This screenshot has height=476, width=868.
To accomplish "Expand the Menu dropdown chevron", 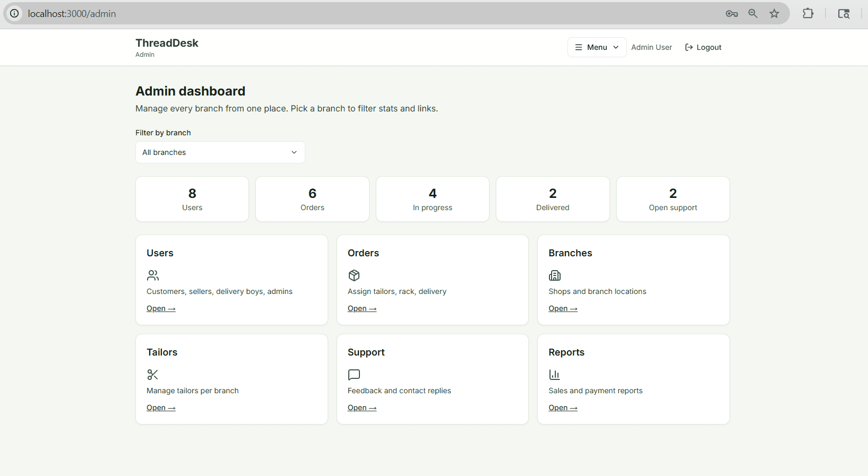I will pyautogui.click(x=616, y=47).
